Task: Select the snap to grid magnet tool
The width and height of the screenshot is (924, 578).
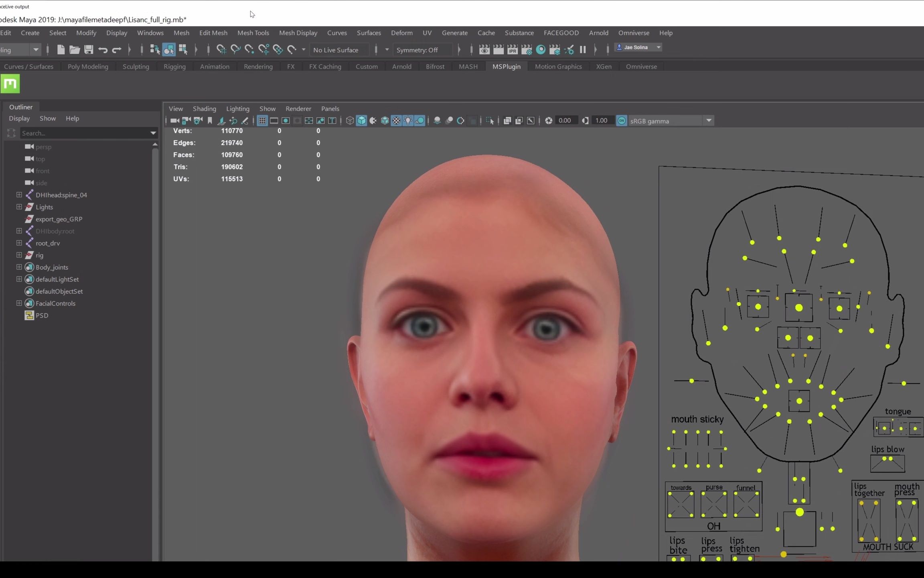Action: click(221, 49)
